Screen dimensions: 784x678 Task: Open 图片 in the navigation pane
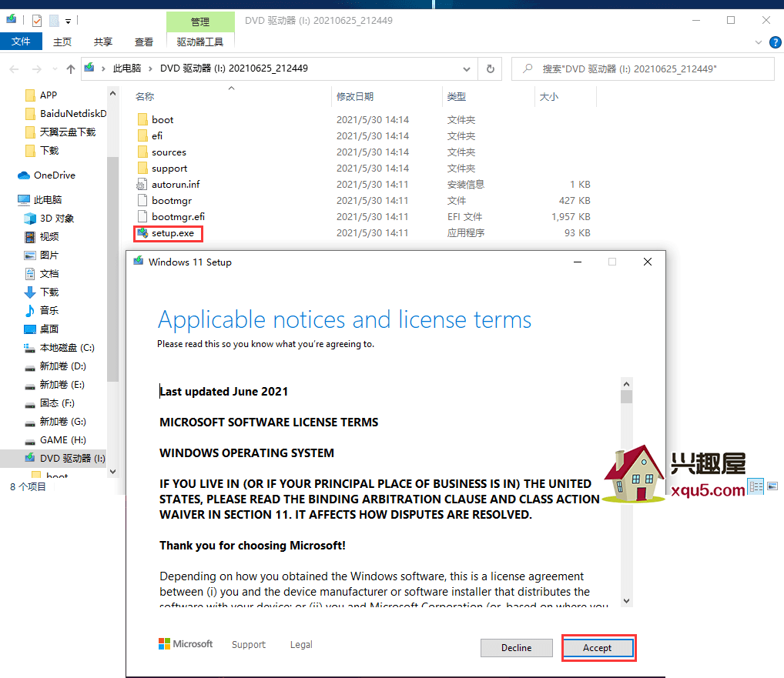tap(42, 256)
